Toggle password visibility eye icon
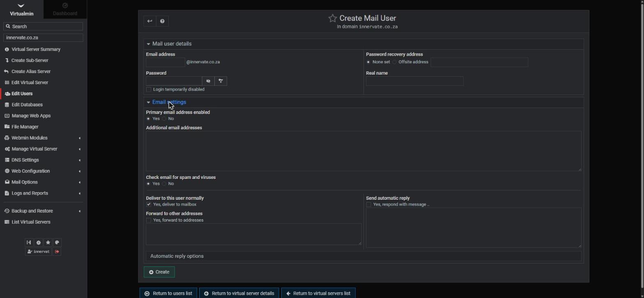The height and width of the screenshot is (298, 644). (208, 81)
